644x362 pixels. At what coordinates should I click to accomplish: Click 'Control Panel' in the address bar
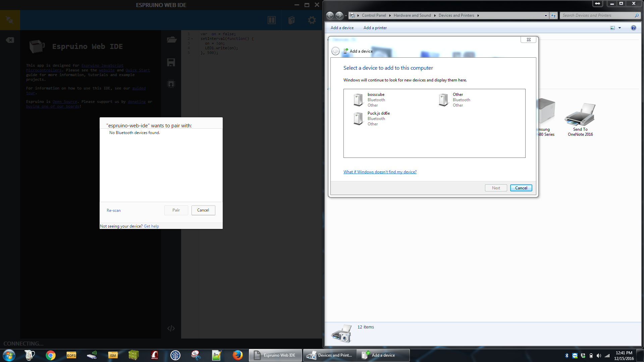[x=374, y=15]
